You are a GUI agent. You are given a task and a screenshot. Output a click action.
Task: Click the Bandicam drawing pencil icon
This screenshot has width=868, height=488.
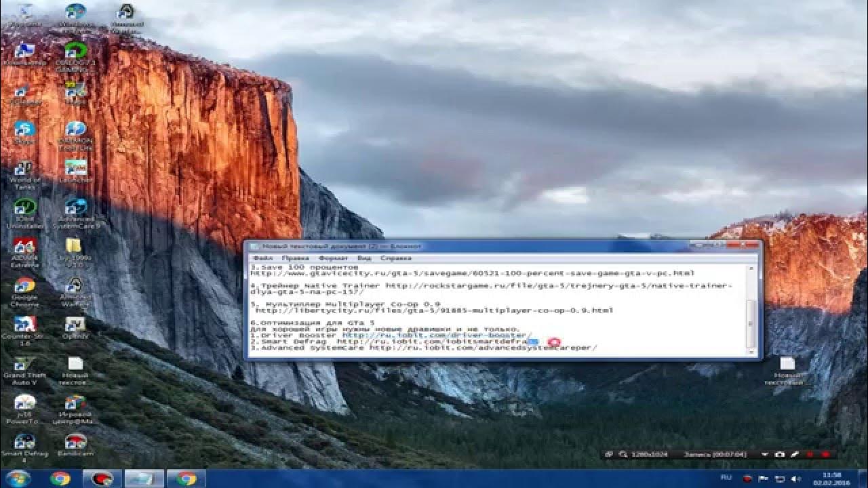(795, 454)
